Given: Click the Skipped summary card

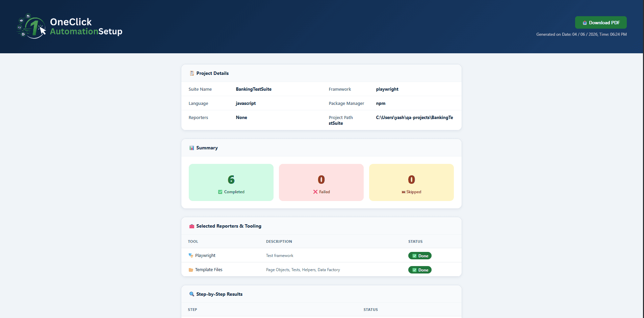Looking at the screenshot, I should click(x=411, y=182).
